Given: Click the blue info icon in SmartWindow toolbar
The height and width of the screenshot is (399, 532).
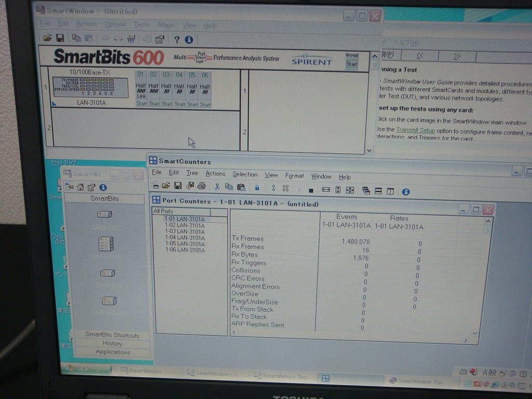Looking at the screenshot, I should (189, 39).
